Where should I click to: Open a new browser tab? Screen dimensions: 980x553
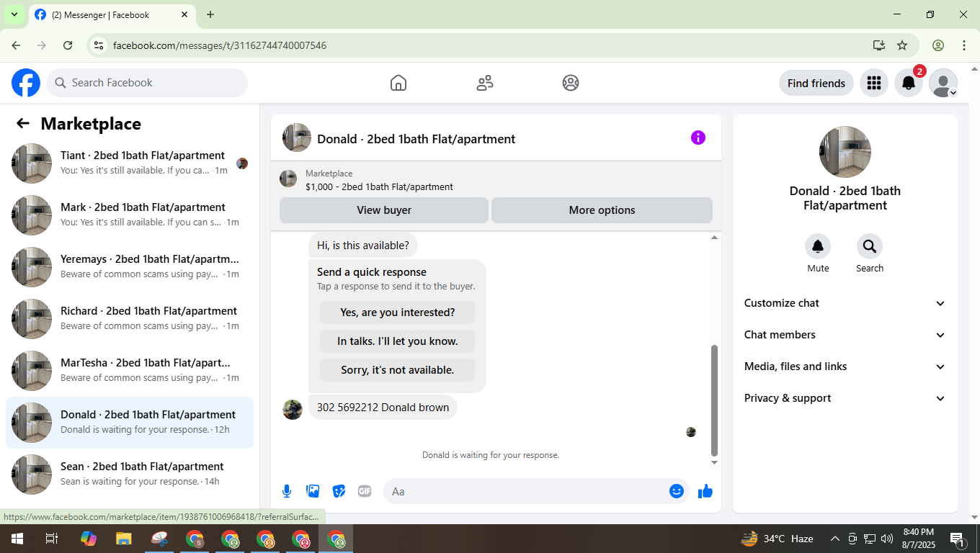click(210, 14)
